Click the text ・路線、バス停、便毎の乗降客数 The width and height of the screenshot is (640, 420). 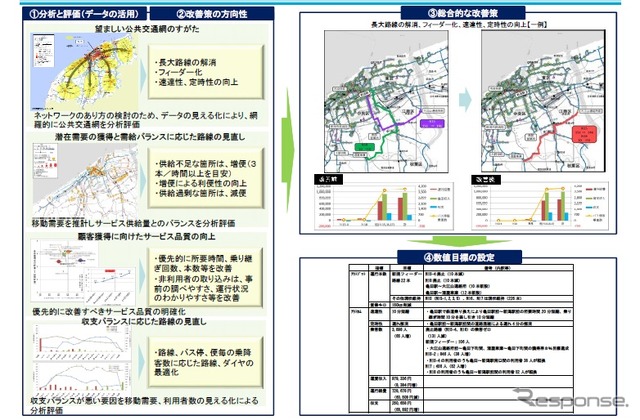[x=203, y=358]
